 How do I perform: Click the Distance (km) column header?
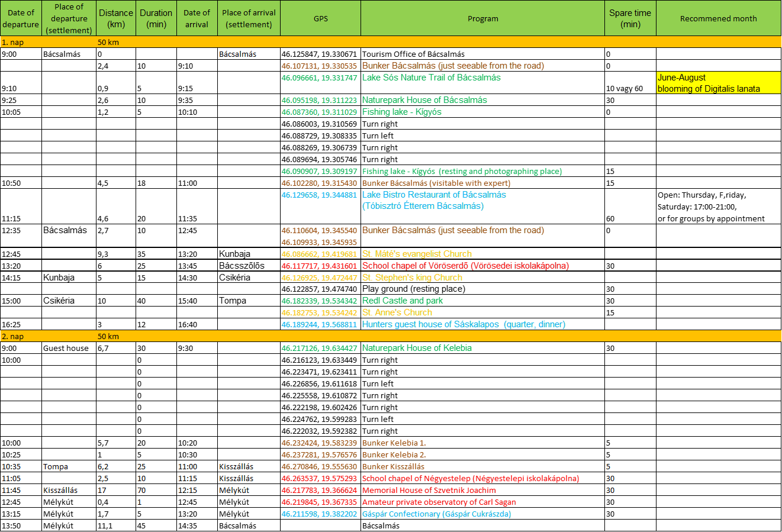pyautogui.click(x=116, y=18)
